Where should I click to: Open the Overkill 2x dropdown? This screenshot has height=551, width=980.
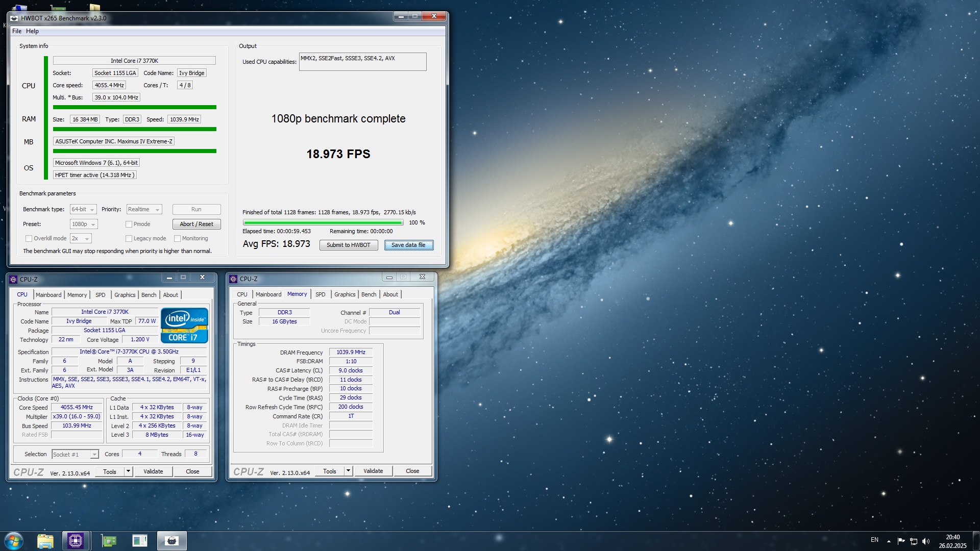click(x=81, y=239)
